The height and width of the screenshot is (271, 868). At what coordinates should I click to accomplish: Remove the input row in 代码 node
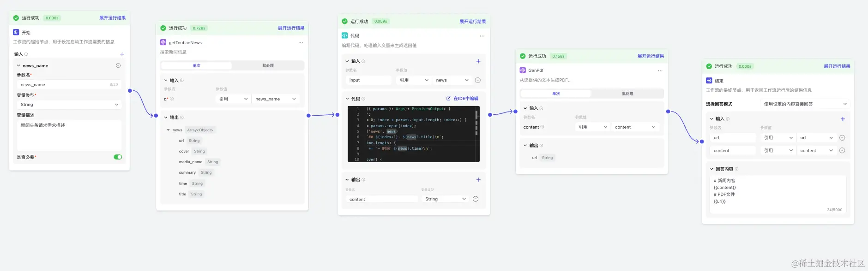[478, 80]
